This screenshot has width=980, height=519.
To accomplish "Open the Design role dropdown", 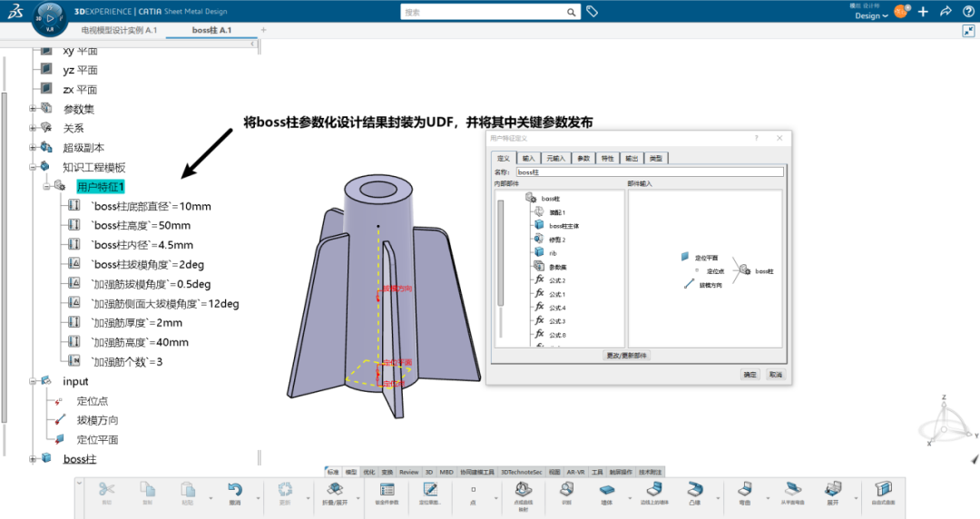I will click(871, 15).
